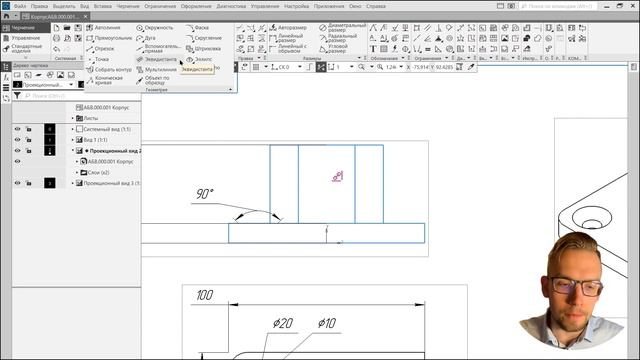Click the New document icon

pyautogui.click(x=56, y=28)
